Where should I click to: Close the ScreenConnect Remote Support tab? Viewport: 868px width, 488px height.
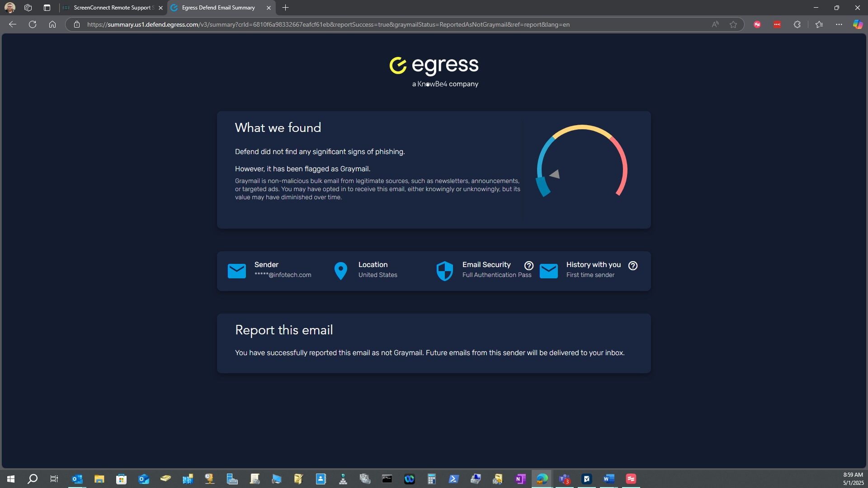point(160,8)
